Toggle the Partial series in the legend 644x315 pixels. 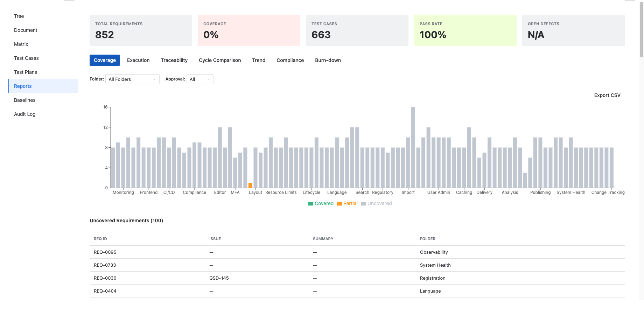347,203
